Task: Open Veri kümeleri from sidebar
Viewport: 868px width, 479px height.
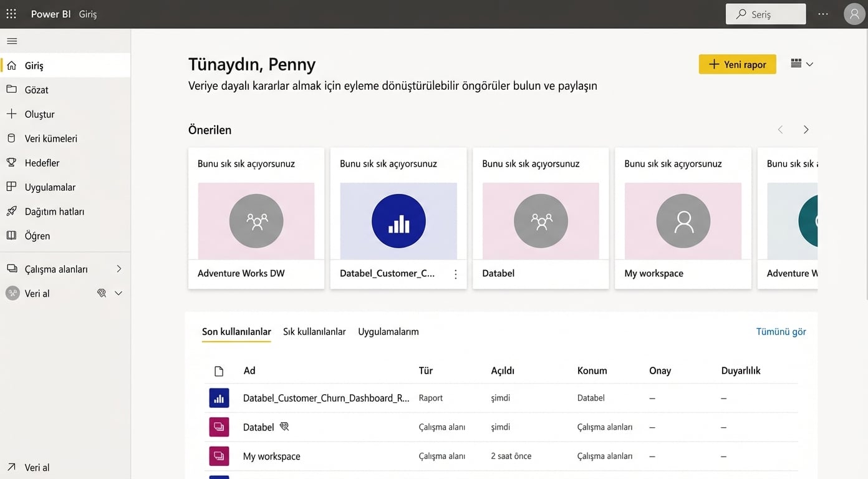Action: tap(51, 138)
